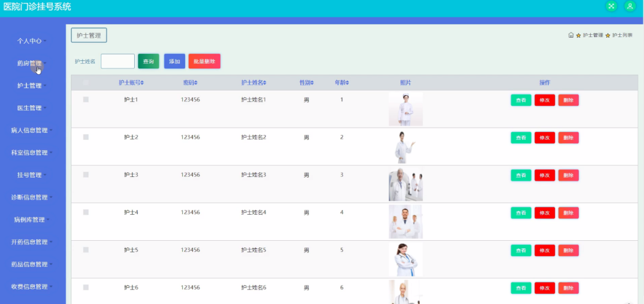Click 查看 button for 护士1
644x304 pixels.
pos(521,100)
